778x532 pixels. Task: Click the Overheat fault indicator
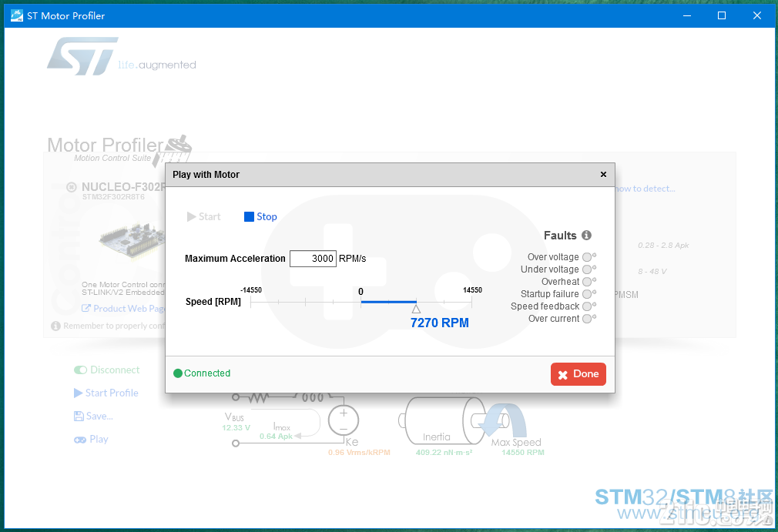[588, 282]
